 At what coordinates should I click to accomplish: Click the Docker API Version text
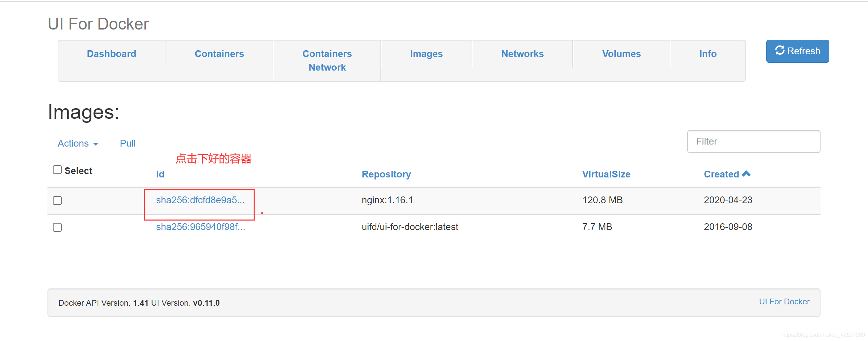(x=103, y=303)
